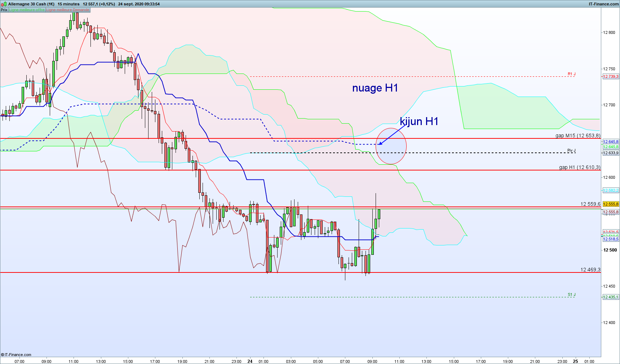Select the Ligne meilleure Demande legend tab
Image resolution: width=620 pixels, height=364 pixels.
(68, 10)
